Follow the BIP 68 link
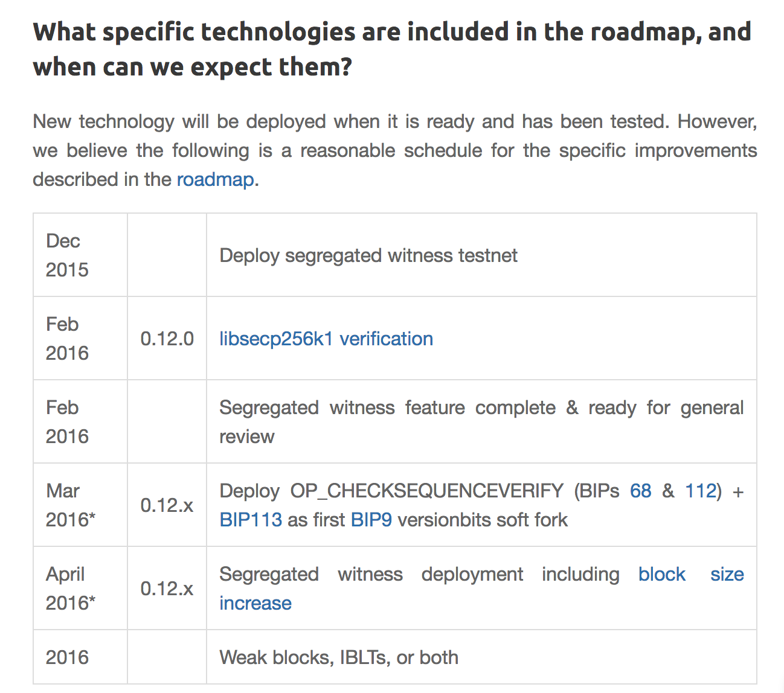Image resolution: width=784 pixels, height=693 pixels. (x=640, y=491)
